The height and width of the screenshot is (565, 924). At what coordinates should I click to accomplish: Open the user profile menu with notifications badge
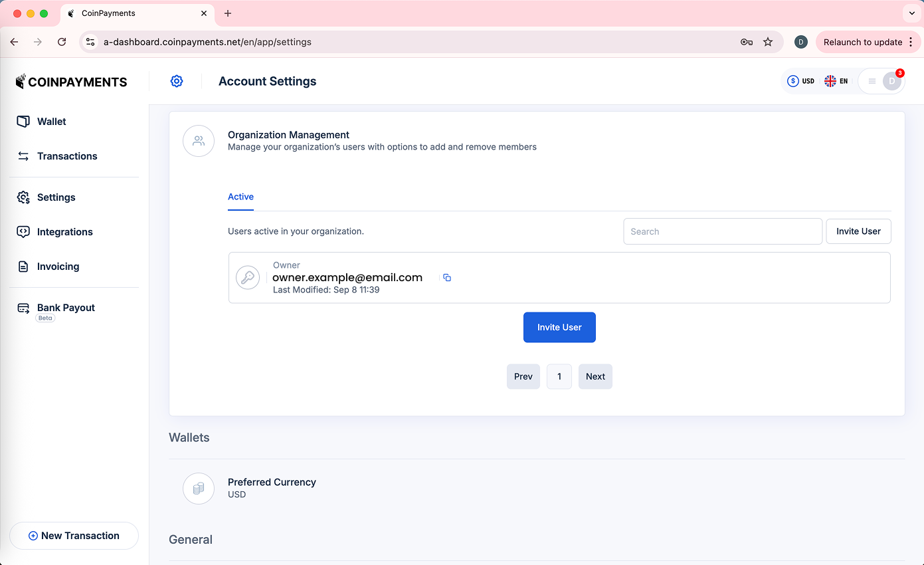882,81
